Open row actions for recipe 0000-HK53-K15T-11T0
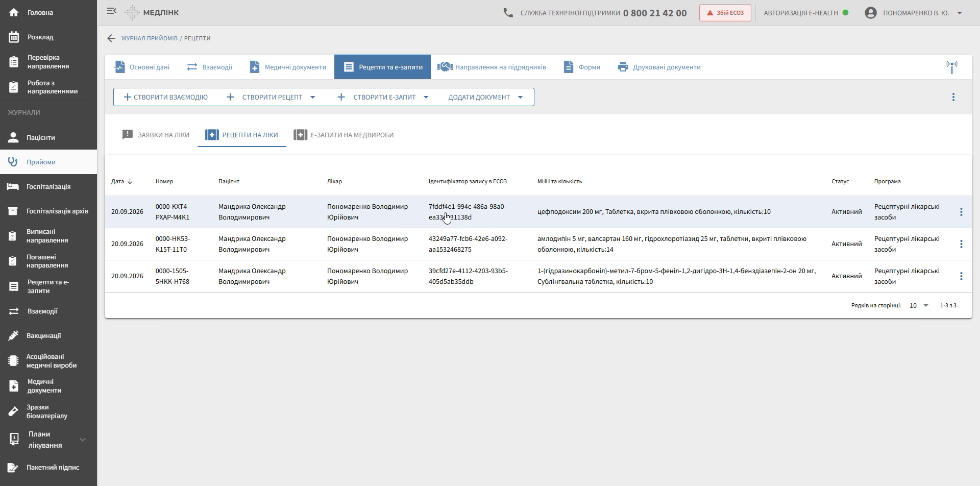This screenshot has height=486, width=980. click(961, 244)
